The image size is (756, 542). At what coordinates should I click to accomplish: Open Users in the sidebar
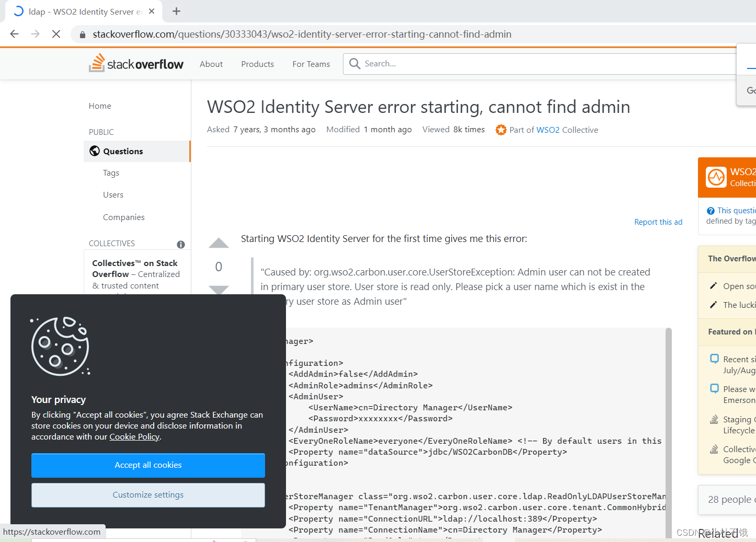tap(113, 195)
